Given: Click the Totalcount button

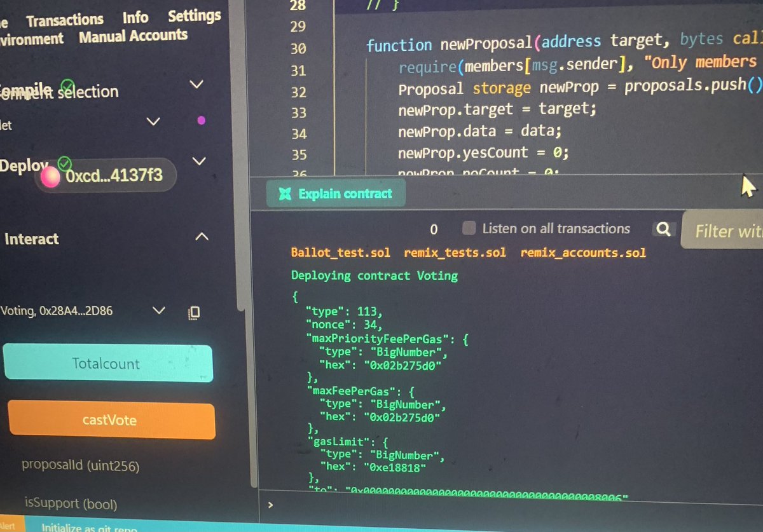Looking at the screenshot, I should [108, 364].
